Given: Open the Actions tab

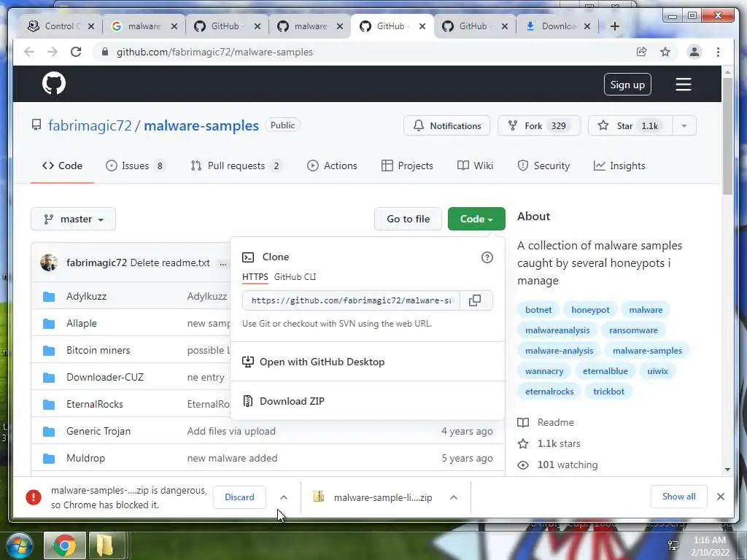Looking at the screenshot, I should click(x=332, y=166).
